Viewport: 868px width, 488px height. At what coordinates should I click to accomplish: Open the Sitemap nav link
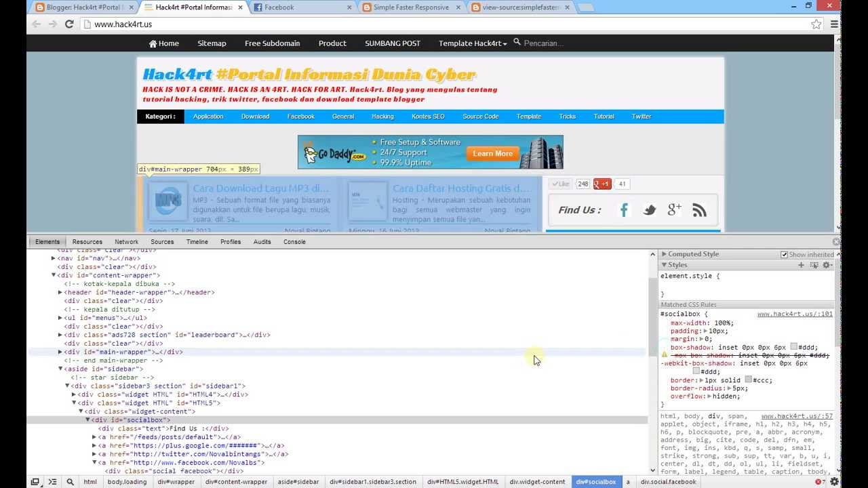click(x=212, y=43)
